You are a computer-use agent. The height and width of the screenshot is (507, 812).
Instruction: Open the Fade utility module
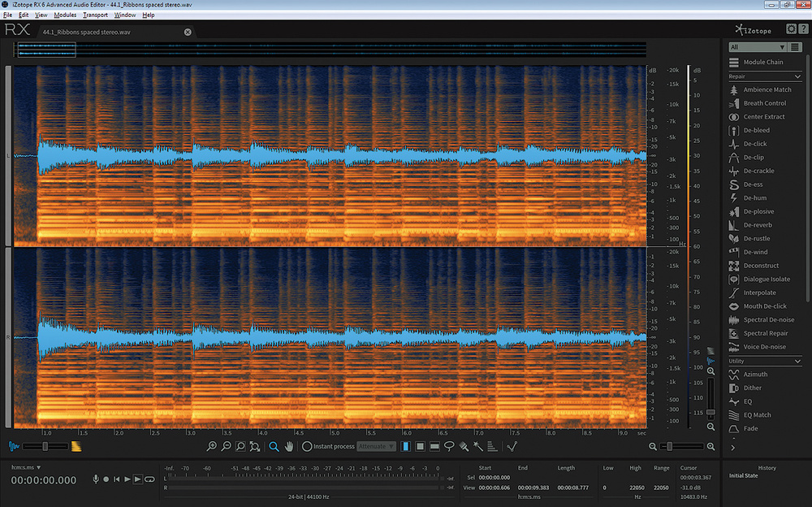(744, 428)
